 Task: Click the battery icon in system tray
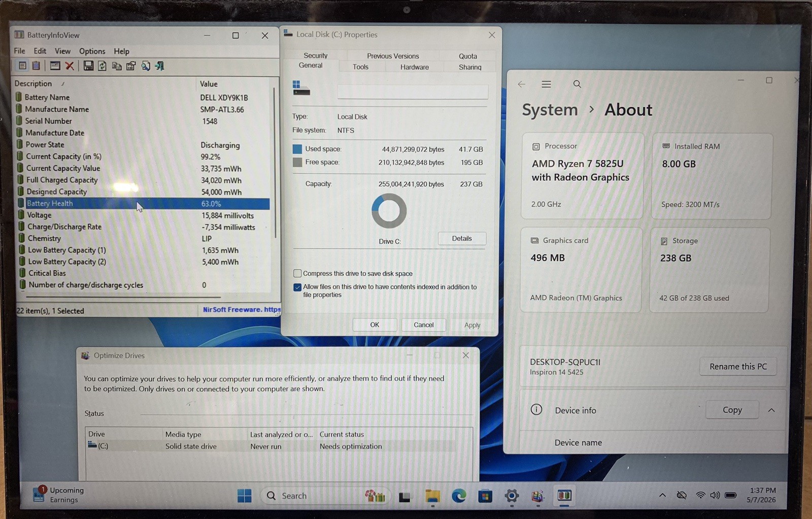731,495
